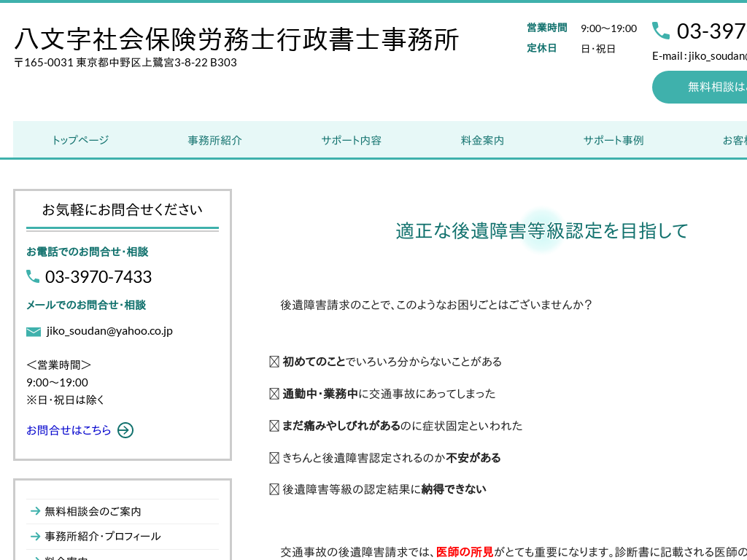Click the checkbox symbol before 初めてのこと
The height and width of the screenshot is (560, 747).
(274, 362)
